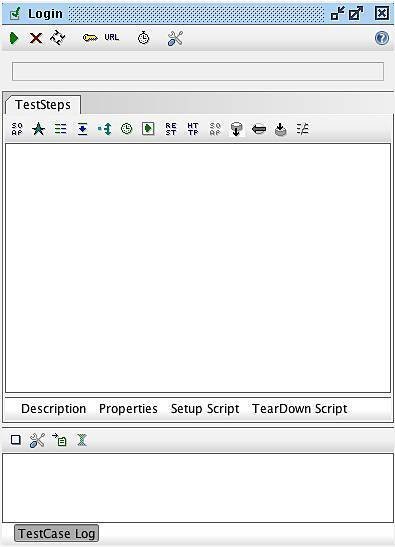Select the TestSteps tab
The image size is (395, 547).
(x=43, y=105)
